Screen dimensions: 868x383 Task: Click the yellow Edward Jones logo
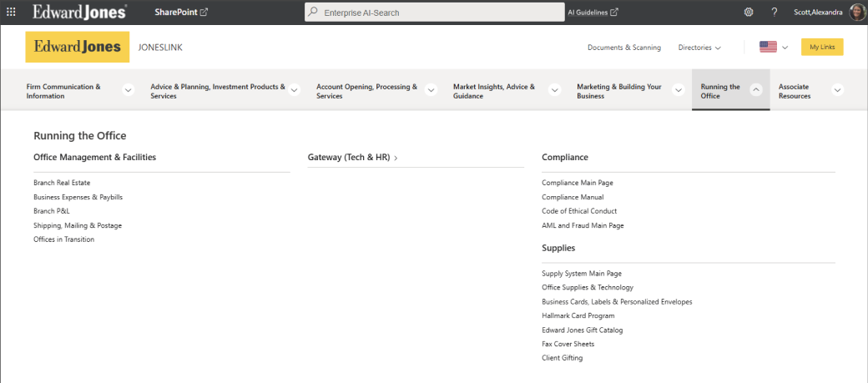(78, 47)
